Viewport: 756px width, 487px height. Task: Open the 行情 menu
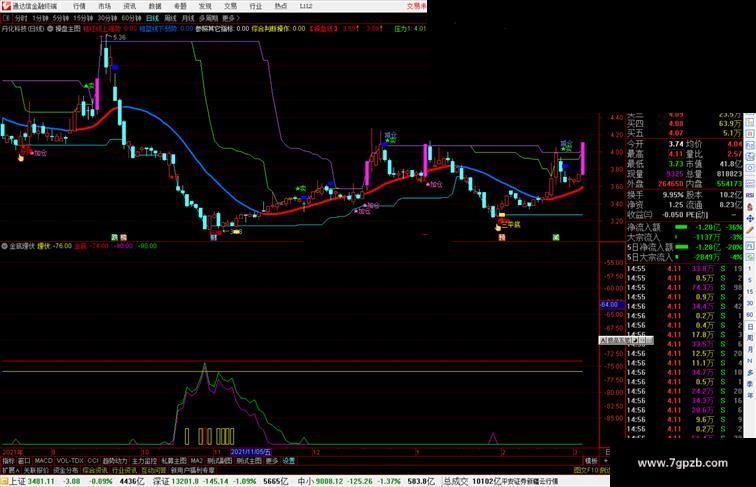tap(79, 6)
